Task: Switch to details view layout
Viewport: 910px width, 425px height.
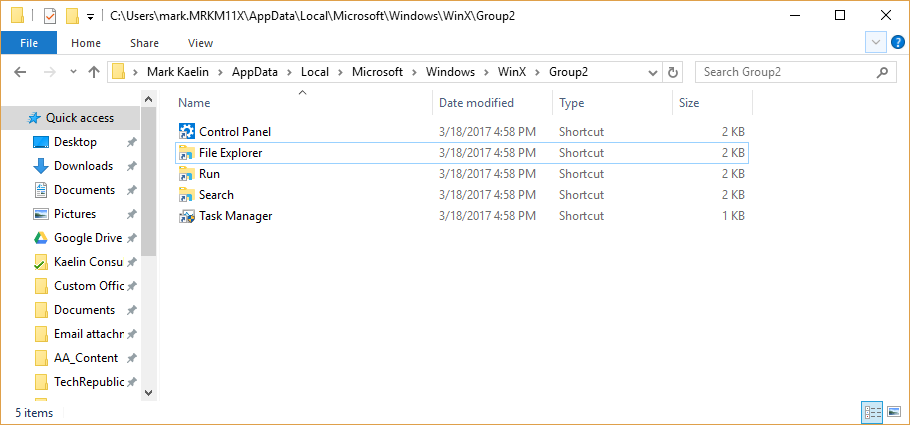Action: pyautogui.click(x=870, y=412)
